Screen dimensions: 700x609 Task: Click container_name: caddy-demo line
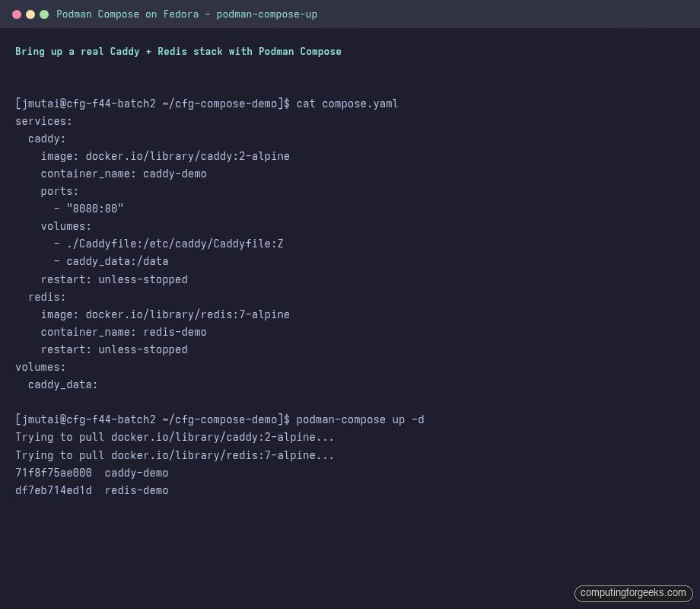pyautogui.click(x=124, y=174)
